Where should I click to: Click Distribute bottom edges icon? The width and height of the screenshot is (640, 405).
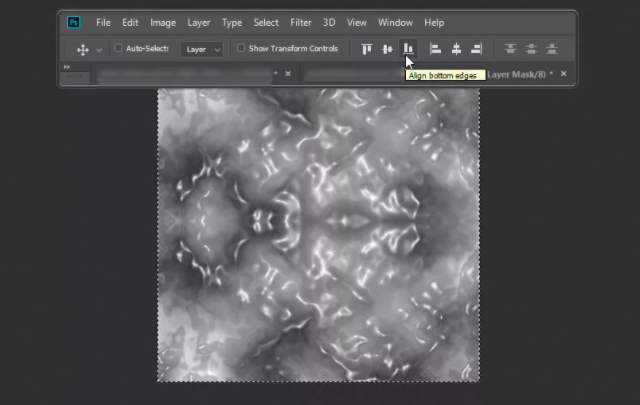click(x=552, y=49)
